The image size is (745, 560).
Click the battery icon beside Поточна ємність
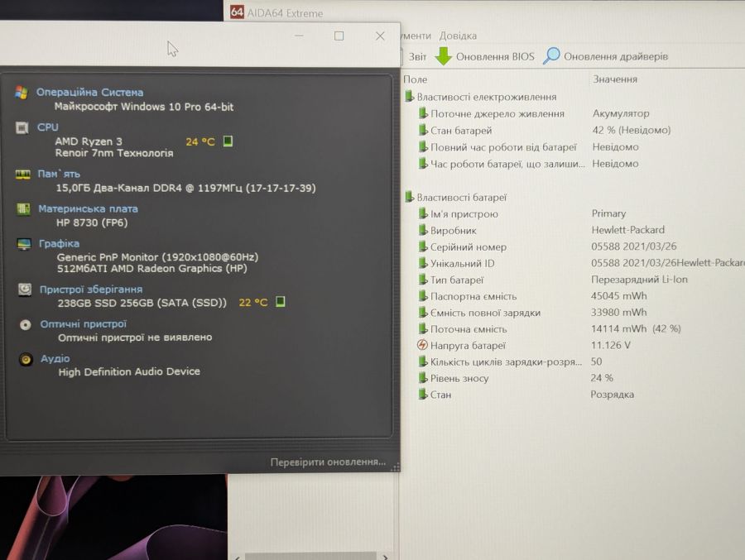coord(423,328)
